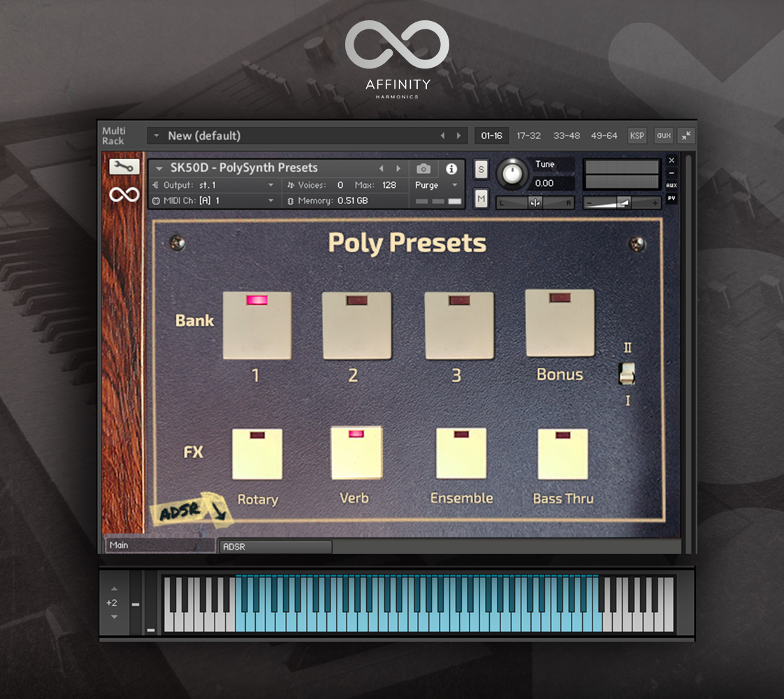The height and width of the screenshot is (699, 784).
Task: Shift keyboard octave up arrow
Action: pyautogui.click(x=114, y=589)
